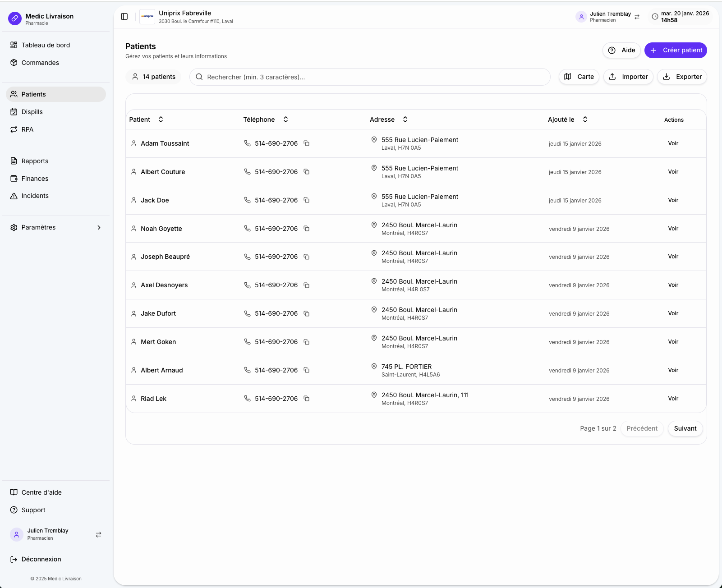Go to next page with Suivant
722x588 pixels.
click(x=685, y=428)
